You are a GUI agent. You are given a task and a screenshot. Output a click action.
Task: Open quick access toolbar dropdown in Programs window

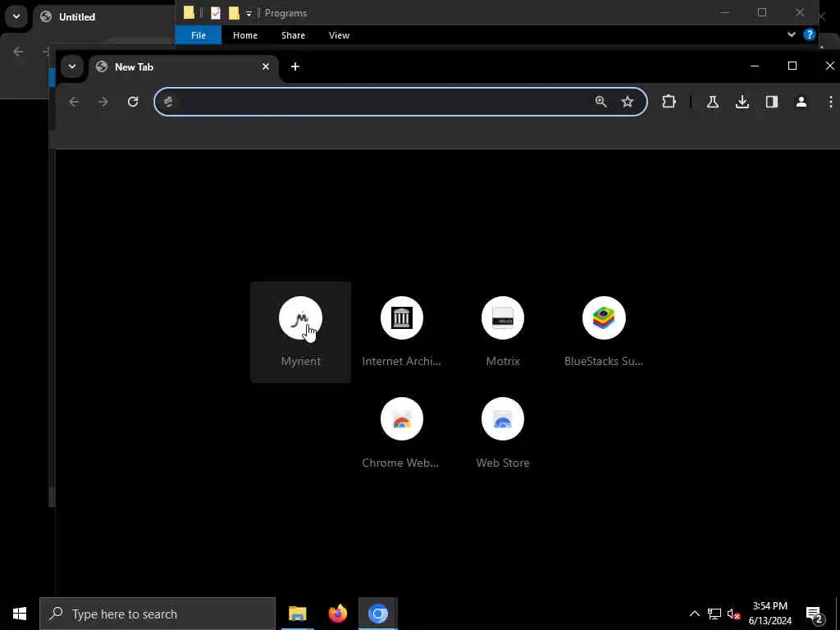[249, 13]
